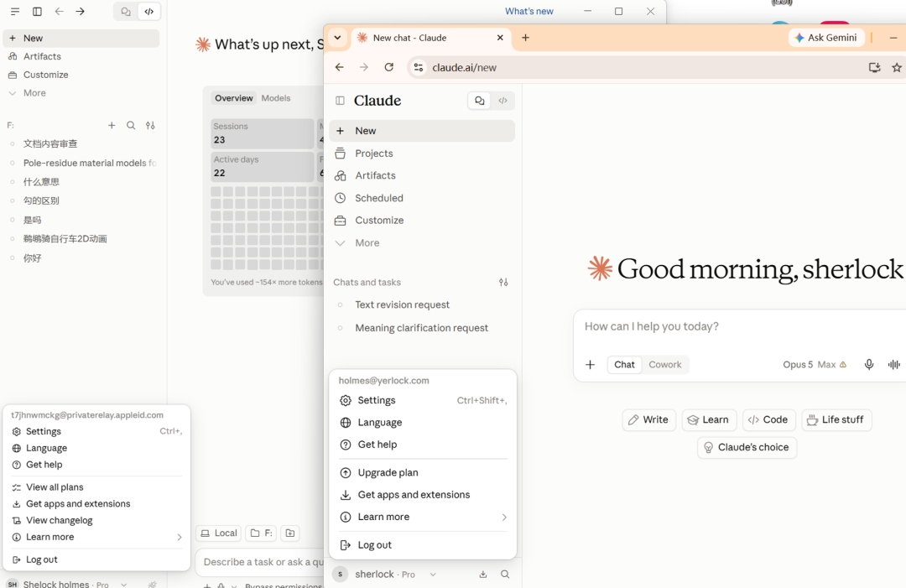Open the What's new link

coord(528,11)
